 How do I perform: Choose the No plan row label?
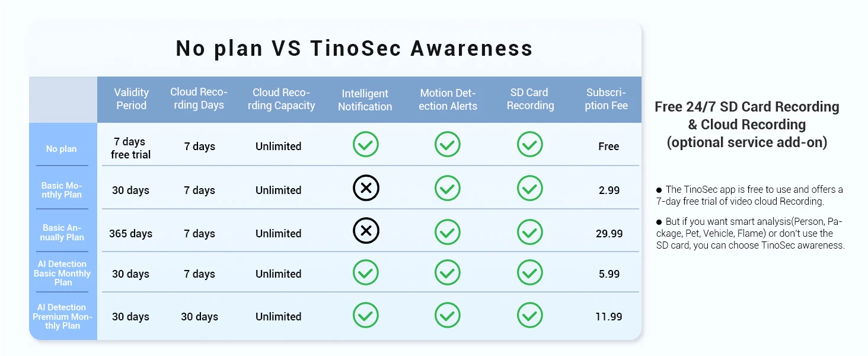tap(62, 149)
